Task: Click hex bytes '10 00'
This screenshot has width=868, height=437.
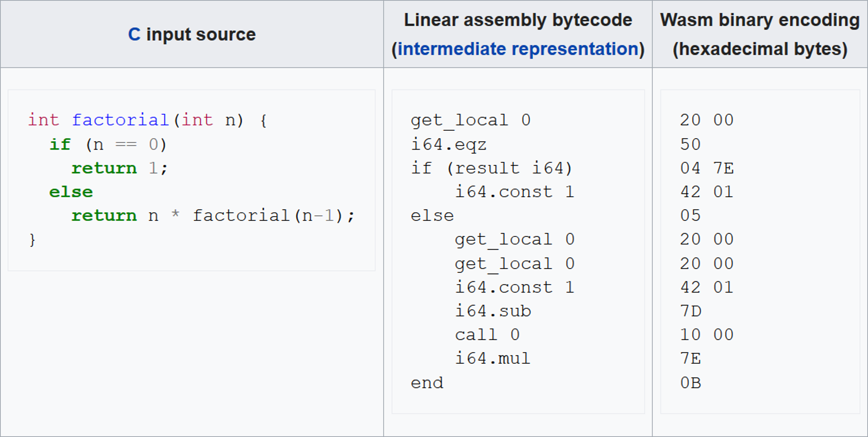Action: tap(707, 335)
